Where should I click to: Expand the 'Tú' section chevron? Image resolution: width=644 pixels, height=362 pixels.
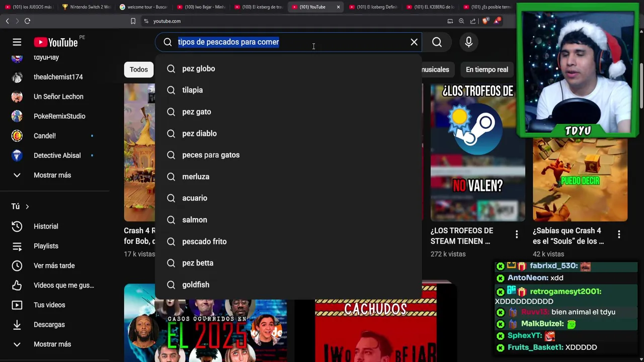(27, 207)
